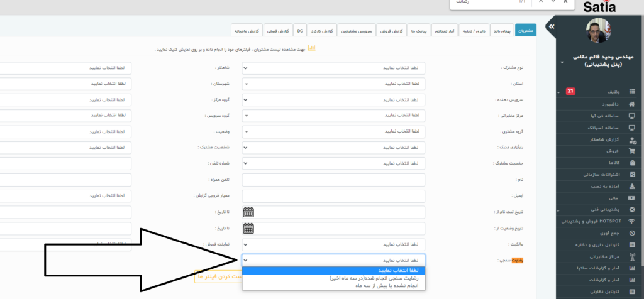Viewport: 644px width, 299px height.
Task: Click the Satia logo
Action: [599, 6]
